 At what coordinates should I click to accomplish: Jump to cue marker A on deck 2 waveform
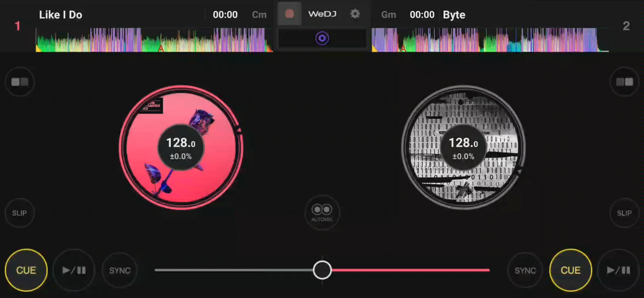pos(403,49)
